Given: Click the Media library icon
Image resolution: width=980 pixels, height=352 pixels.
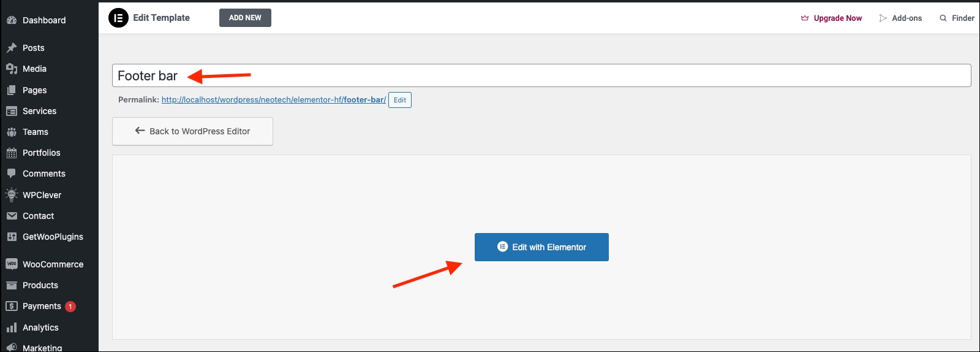Looking at the screenshot, I should pos(12,69).
